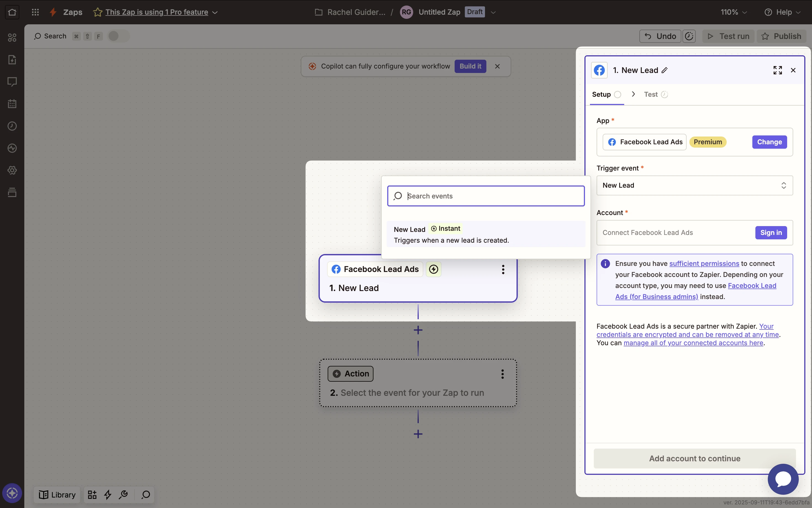Expand the step panel to fullscreen
812x508 pixels.
point(777,70)
